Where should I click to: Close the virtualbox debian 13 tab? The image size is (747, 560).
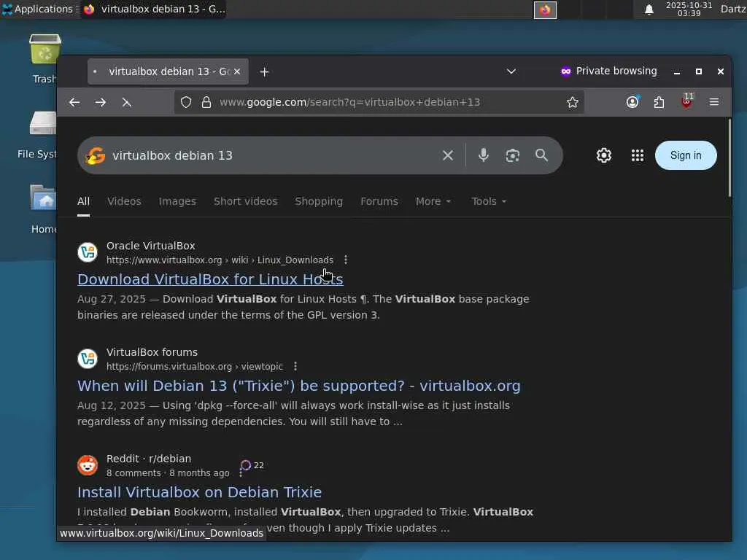tap(237, 71)
